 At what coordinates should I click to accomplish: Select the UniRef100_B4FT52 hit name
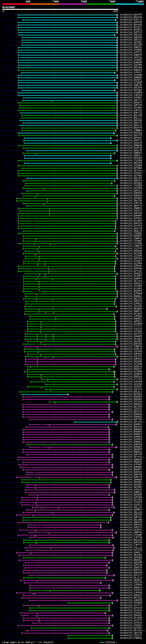[x=131, y=419]
